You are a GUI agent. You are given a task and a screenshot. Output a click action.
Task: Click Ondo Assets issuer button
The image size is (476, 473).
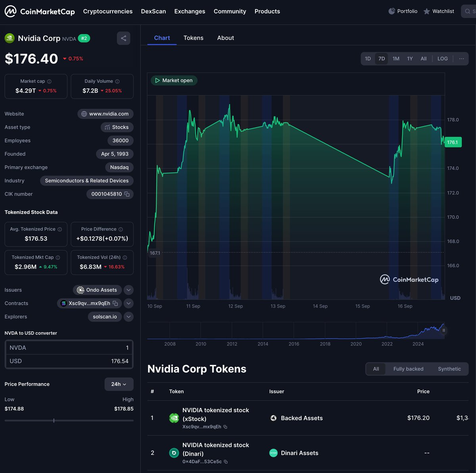(x=97, y=290)
